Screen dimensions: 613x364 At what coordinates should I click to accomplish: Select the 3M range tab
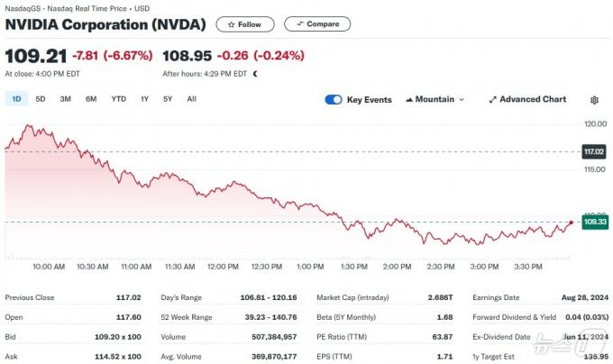(x=65, y=99)
